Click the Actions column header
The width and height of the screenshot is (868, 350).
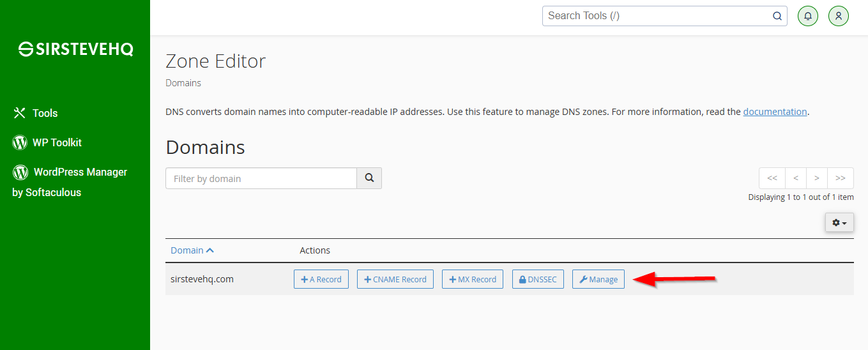pos(315,250)
